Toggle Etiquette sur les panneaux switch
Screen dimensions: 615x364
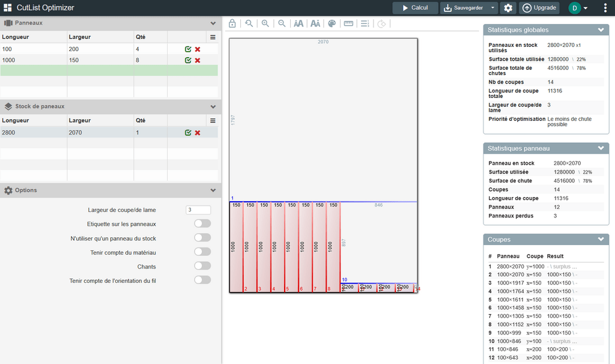click(202, 223)
